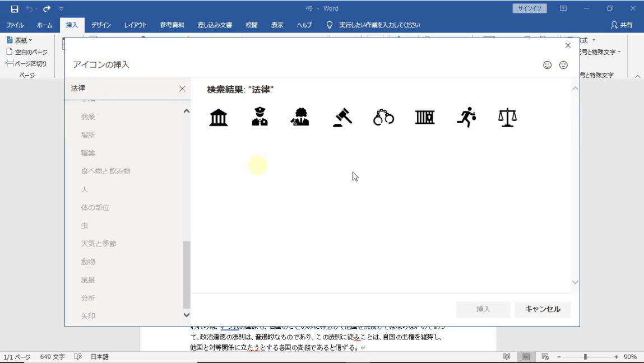Choose the 食べ物と飲み物 category

pyautogui.click(x=105, y=171)
